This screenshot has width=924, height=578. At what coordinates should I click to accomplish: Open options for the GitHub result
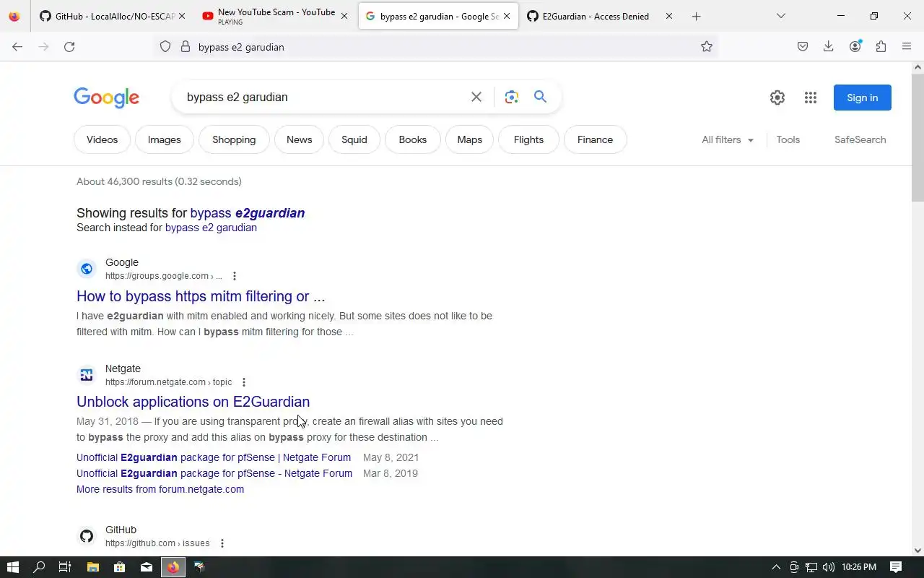click(222, 543)
